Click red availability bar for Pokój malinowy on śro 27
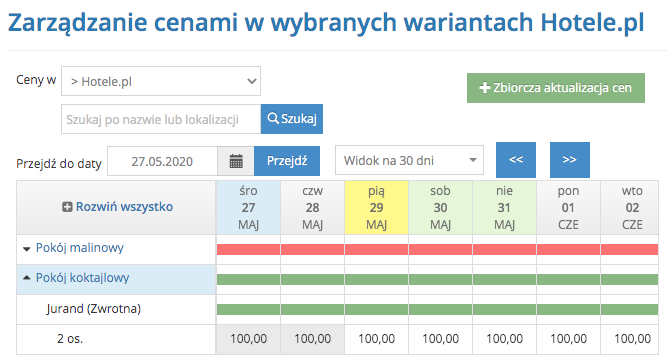Viewport: 670px width, 364px height. point(248,250)
